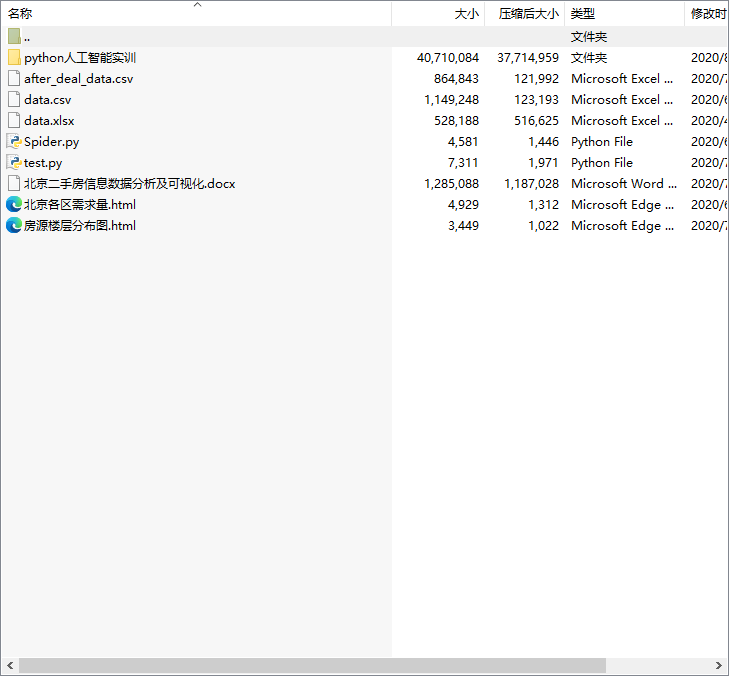Viewport: 729px width, 676px height.
Task: Click Microsoft Excel type for data.xlsx
Action: pyautogui.click(x=622, y=120)
